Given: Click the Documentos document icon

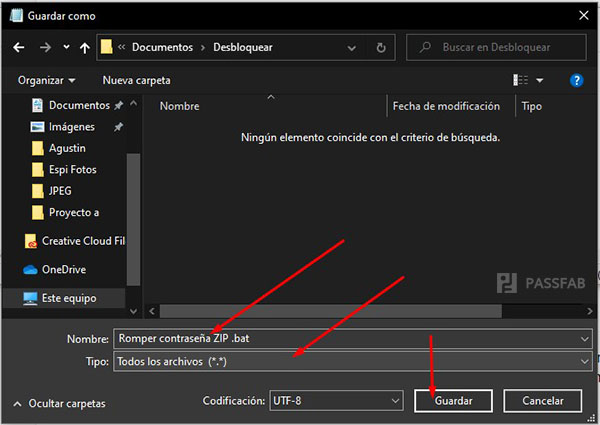Looking at the screenshot, I should (37, 105).
